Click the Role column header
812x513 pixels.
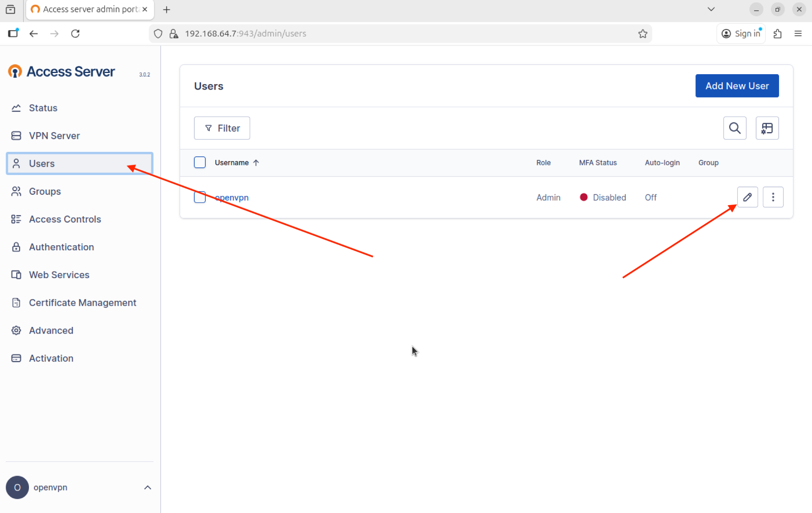[544, 163]
